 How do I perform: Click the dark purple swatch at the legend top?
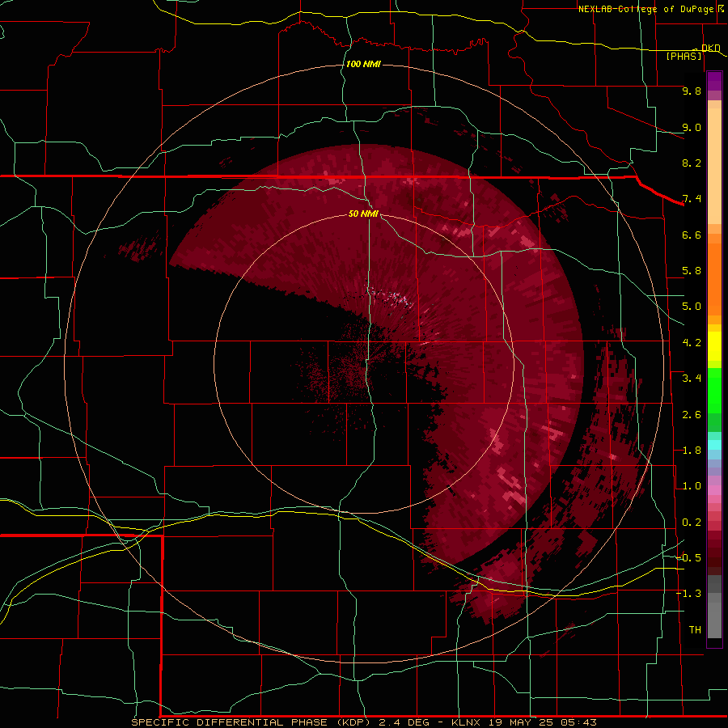714,81
